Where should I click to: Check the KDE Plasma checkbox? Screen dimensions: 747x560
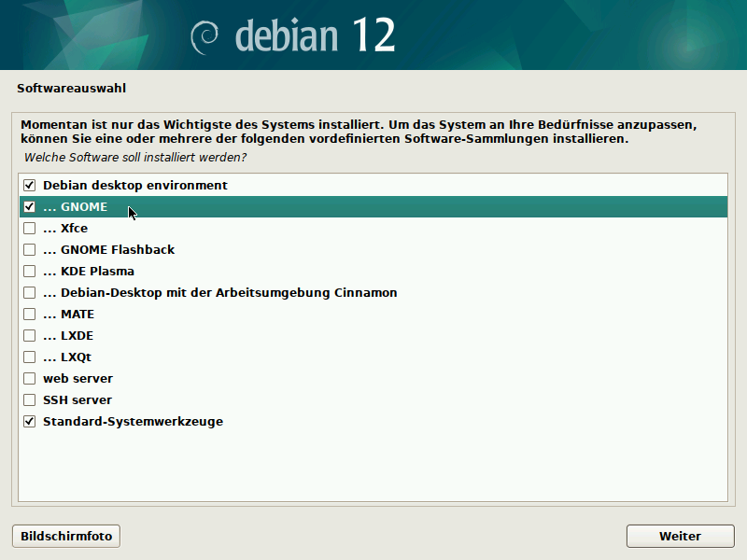pyautogui.click(x=30, y=271)
